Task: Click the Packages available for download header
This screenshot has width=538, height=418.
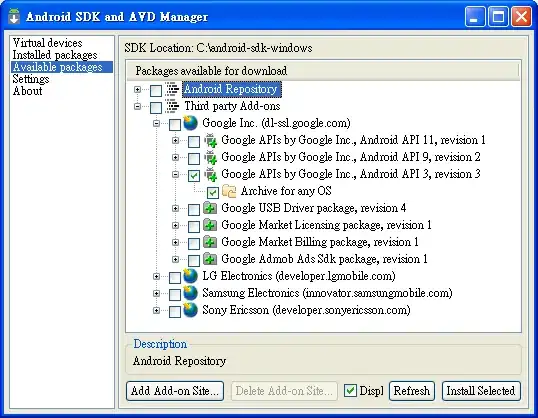Action: click(323, 71)
